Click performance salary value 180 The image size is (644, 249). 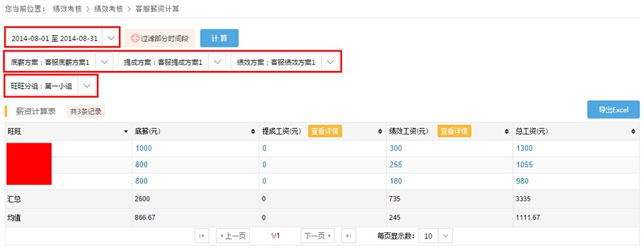pyautogui.click(x=396, y=181)
